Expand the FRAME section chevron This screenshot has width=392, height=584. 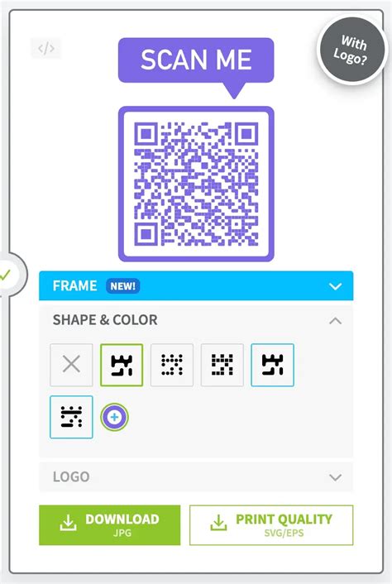pyautogui.click(x=336, y=286)
